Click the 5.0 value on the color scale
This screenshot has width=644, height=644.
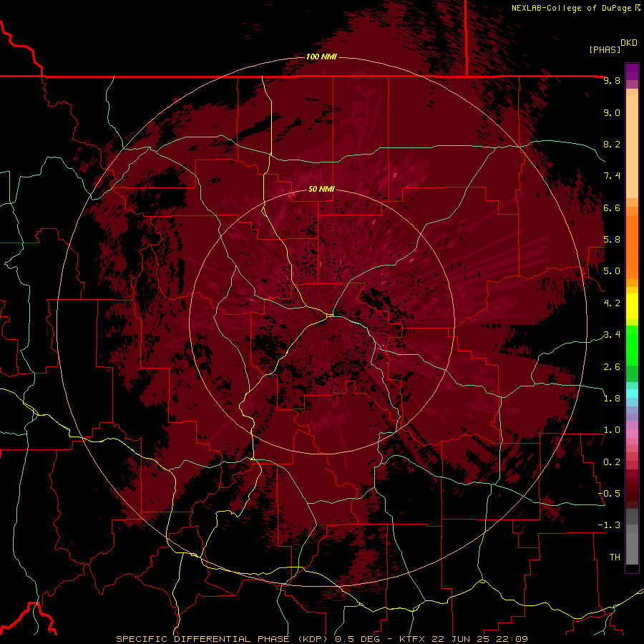tap(612, 271)
